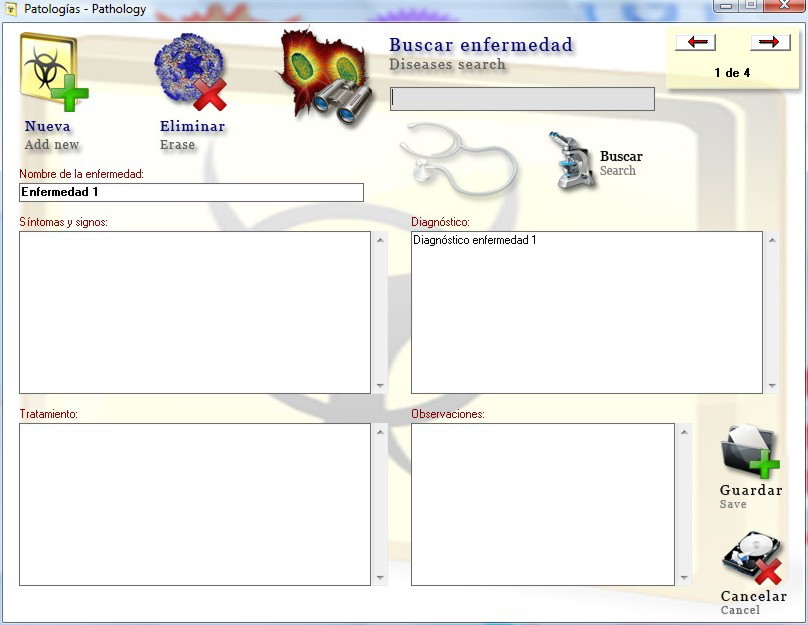808x625 pixels.
Task: Click the Guardar Save label
Action: (751, 497)
